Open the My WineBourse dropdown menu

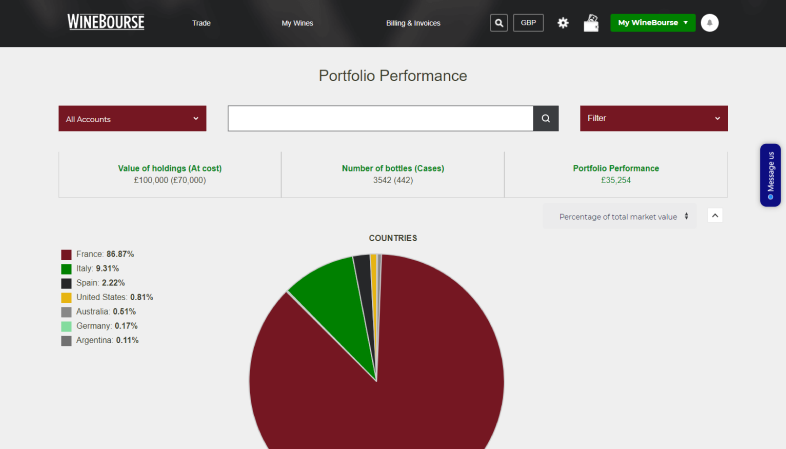(653, 23)
